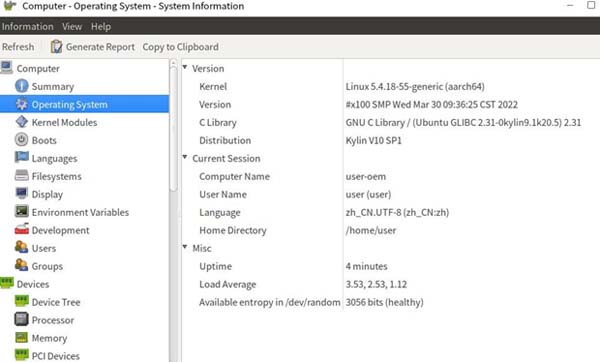Click Copy to Clipboard
This screenshot has width=600, height=362.
tap(181, 47)
